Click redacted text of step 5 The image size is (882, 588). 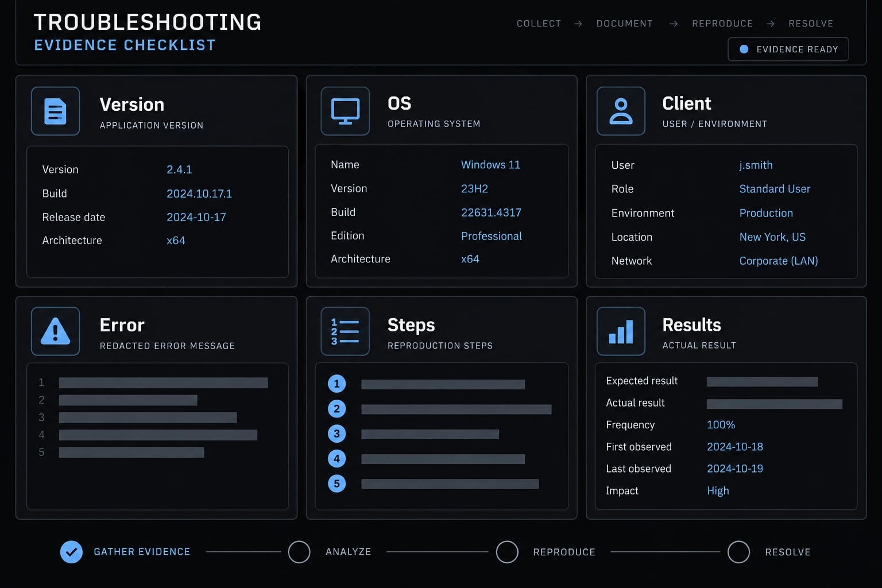(x=450, y=484)
